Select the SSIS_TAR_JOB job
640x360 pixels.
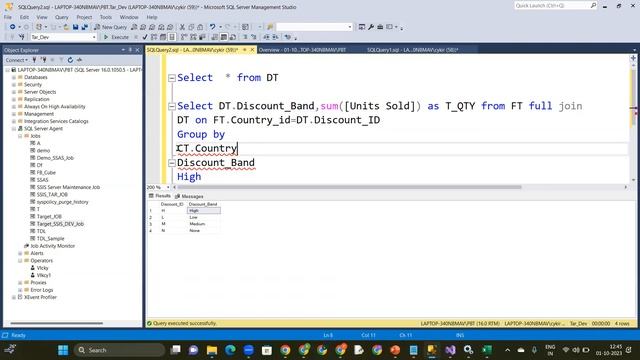click(x=52, y=195)
